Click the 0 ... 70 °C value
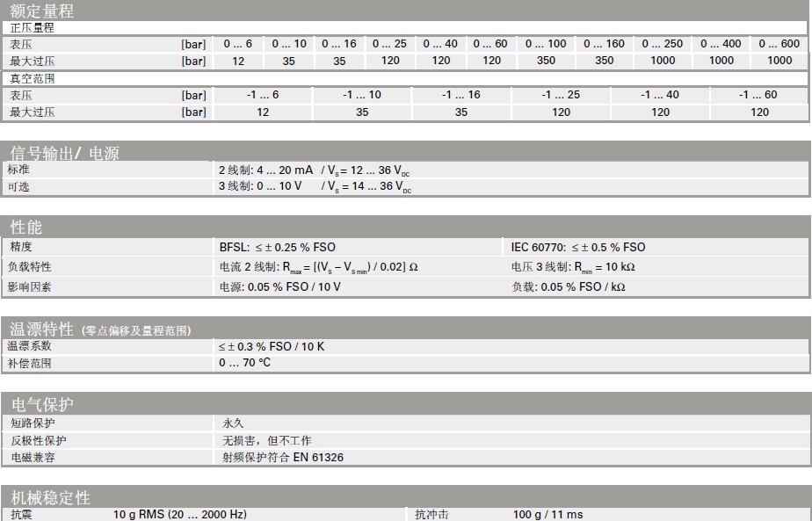 244,363
